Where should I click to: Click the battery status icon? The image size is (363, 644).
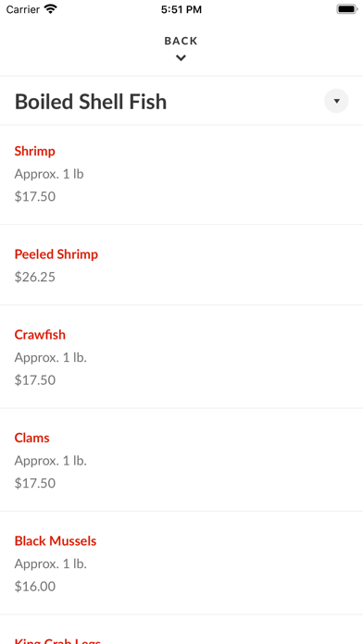(x=347, y=9)
